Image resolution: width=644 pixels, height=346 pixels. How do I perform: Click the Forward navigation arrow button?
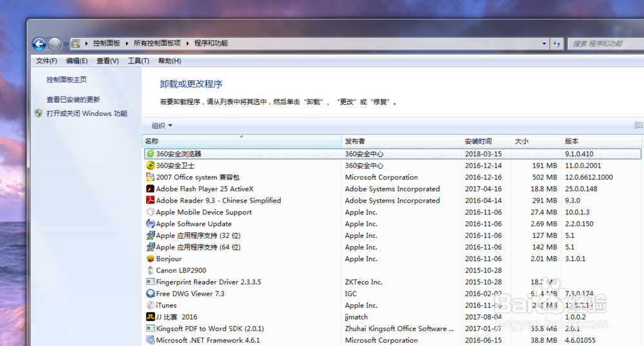(x=54, y=44)
